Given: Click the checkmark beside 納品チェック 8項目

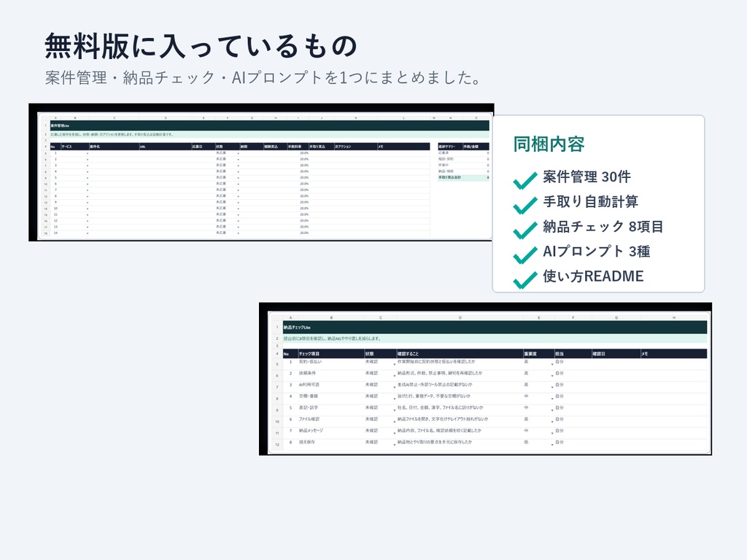Looking at the screenshot, I should [525, 230].
